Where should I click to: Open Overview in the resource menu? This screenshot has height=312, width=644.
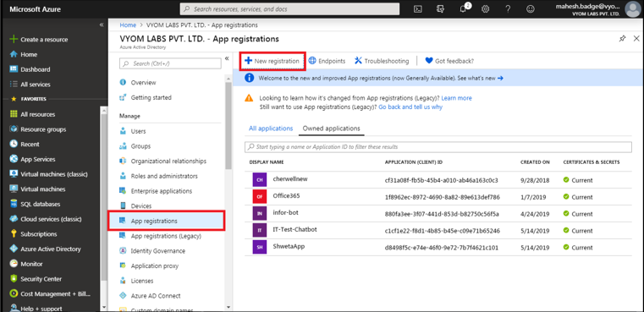coord(138,83)
